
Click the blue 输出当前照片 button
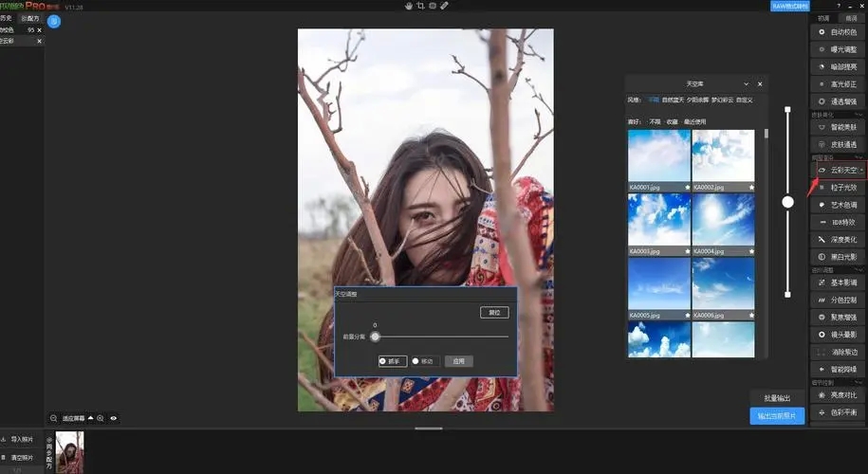777,416
